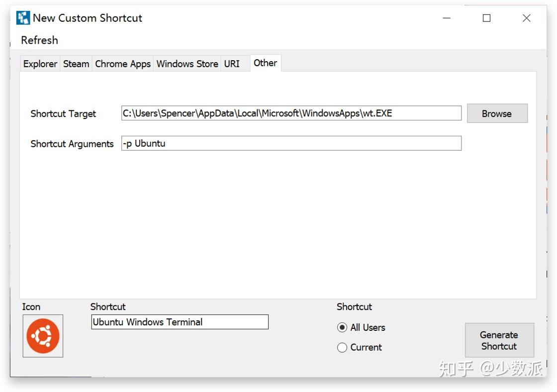Open the Refresh menu
Image resolution: width=557 pixels, height=392 pixels.
[x=39, y=40]
